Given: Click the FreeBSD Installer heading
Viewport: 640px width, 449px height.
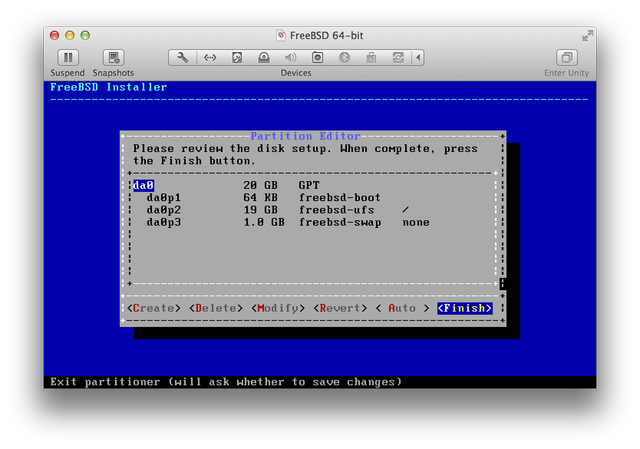Looking at the screenshot, I should pos(108,87).
